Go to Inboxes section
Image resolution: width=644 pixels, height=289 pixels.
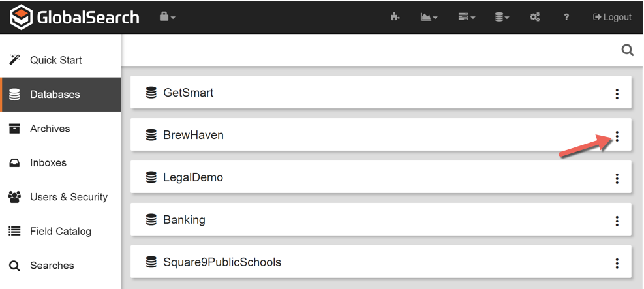point(48,163)
